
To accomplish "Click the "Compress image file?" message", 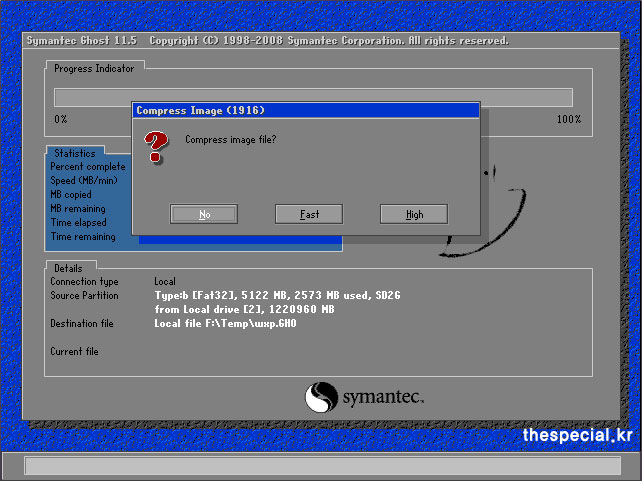I will pyautogui.click(x=231, y=140).
